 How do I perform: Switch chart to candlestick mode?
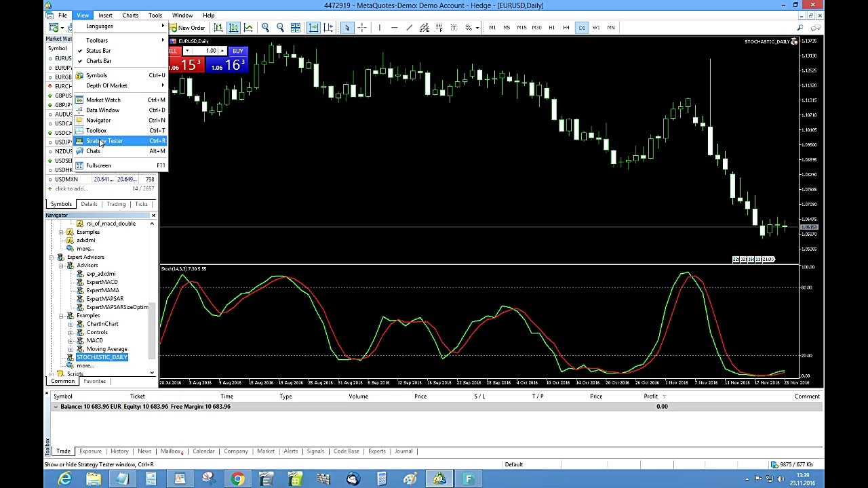(233, 28)
